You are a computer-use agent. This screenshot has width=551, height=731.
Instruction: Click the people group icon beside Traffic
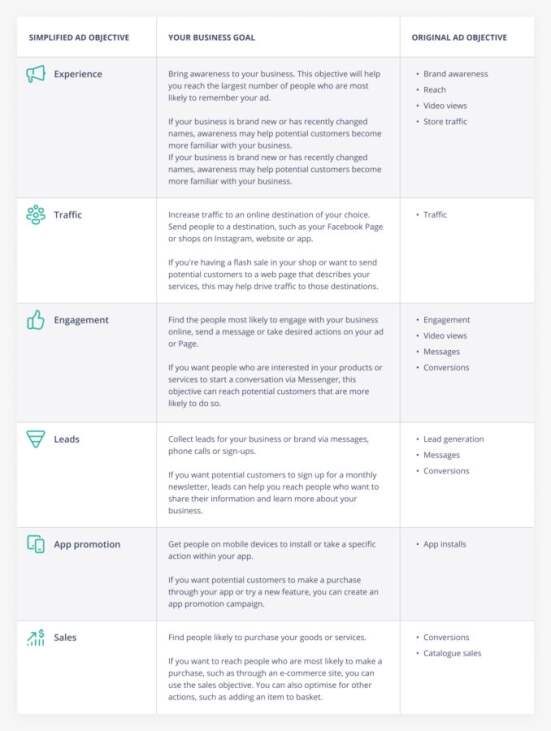click(x=36, y=215)
